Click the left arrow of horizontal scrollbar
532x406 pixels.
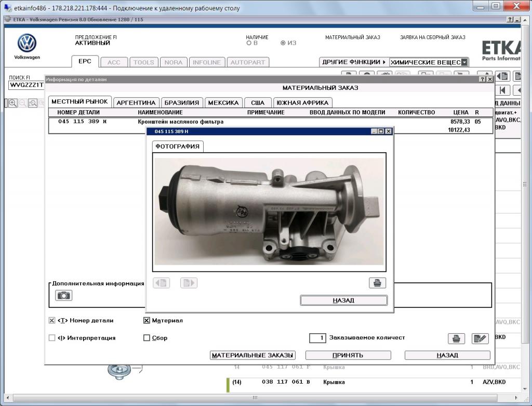click(8, 398)
